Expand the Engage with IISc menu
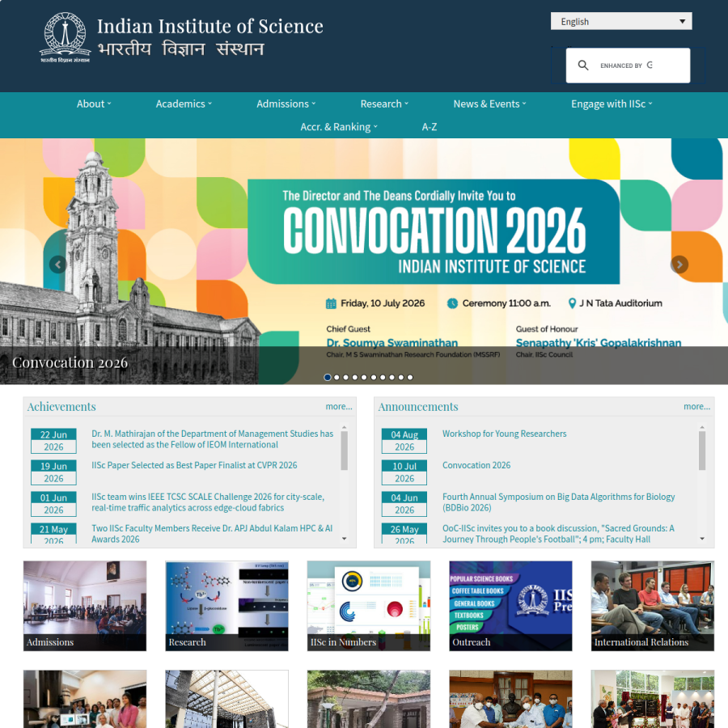This screenshot has height=728, width=728. (x=612, y=104)
